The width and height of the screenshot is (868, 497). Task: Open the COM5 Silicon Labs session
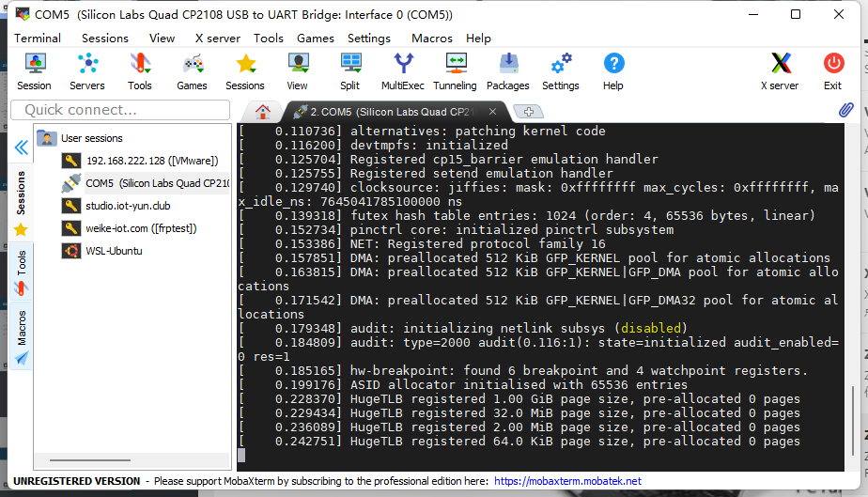pos(145,183)
